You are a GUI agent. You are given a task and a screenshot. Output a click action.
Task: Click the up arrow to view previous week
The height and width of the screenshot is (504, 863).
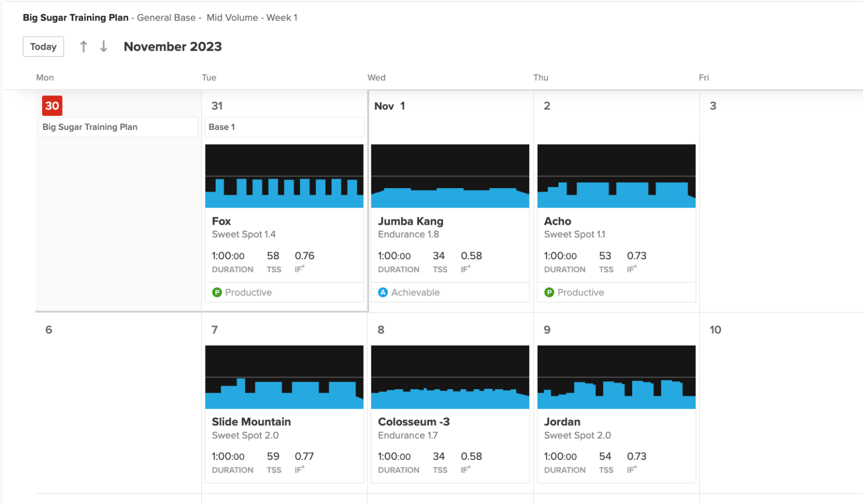coord(84,46)
